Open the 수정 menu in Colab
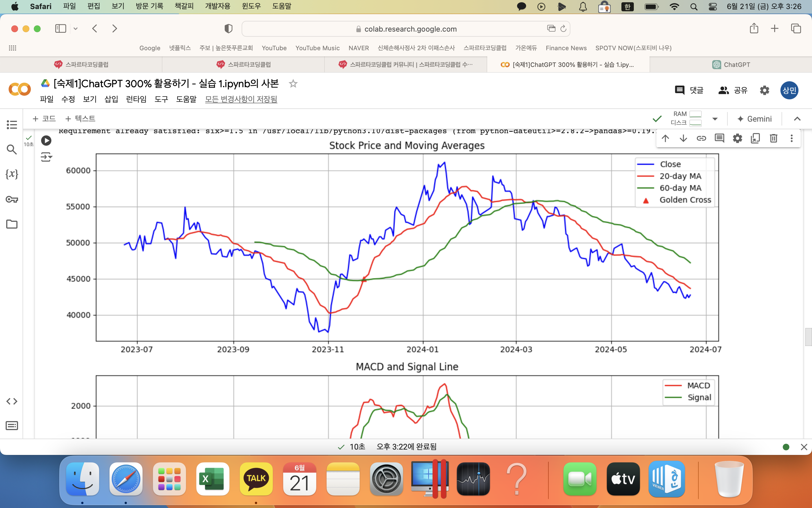The image size is (812, 508). coord(68,99)
